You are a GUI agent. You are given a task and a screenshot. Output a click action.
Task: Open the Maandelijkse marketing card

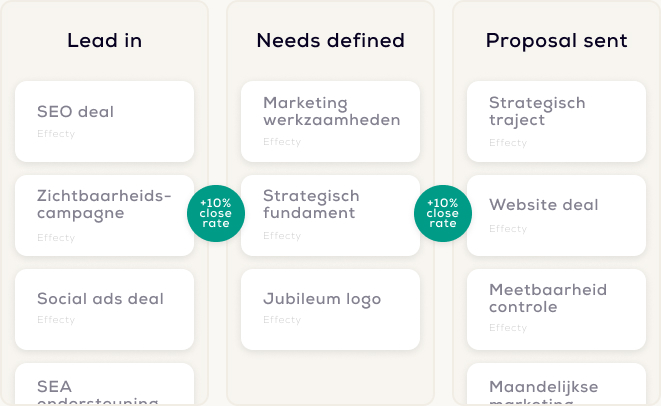pos(556,390)
